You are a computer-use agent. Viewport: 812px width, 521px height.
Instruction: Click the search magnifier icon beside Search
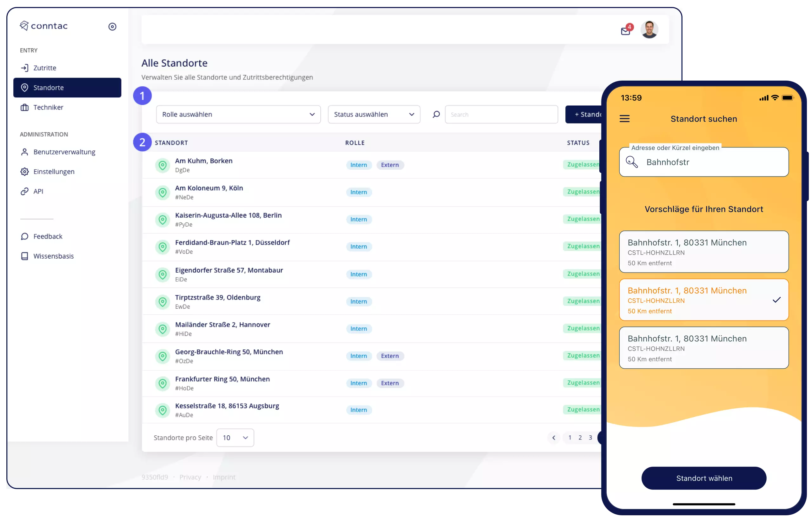click(x=436, y=114)
